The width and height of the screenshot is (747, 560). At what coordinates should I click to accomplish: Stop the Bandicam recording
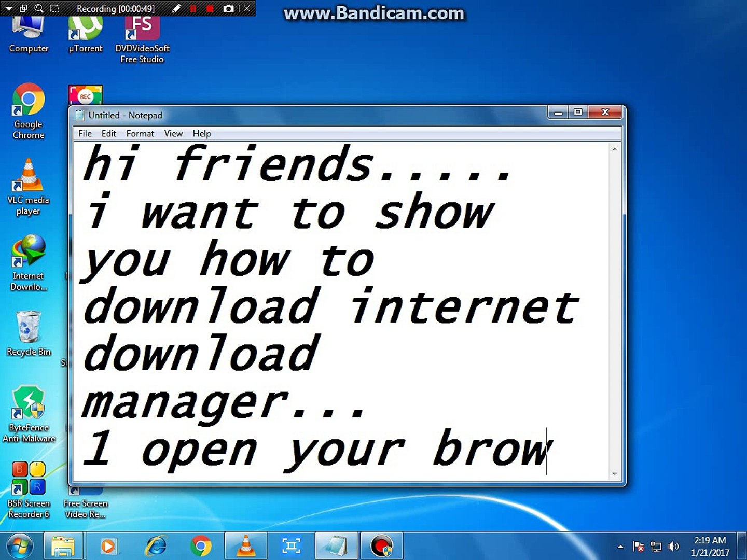tap(210, 8)
